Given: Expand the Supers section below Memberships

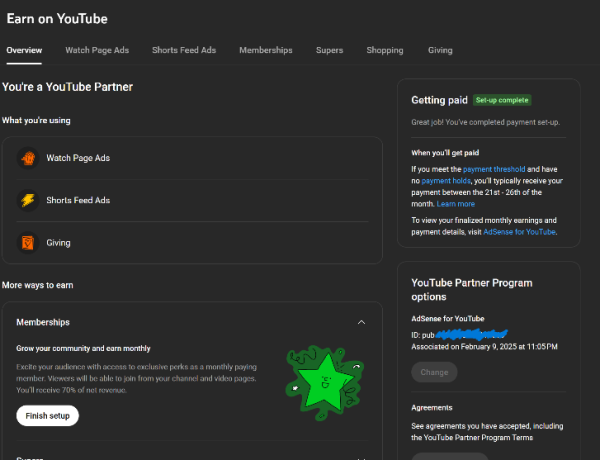Looking at the screenshot, I should click(361, 456).
